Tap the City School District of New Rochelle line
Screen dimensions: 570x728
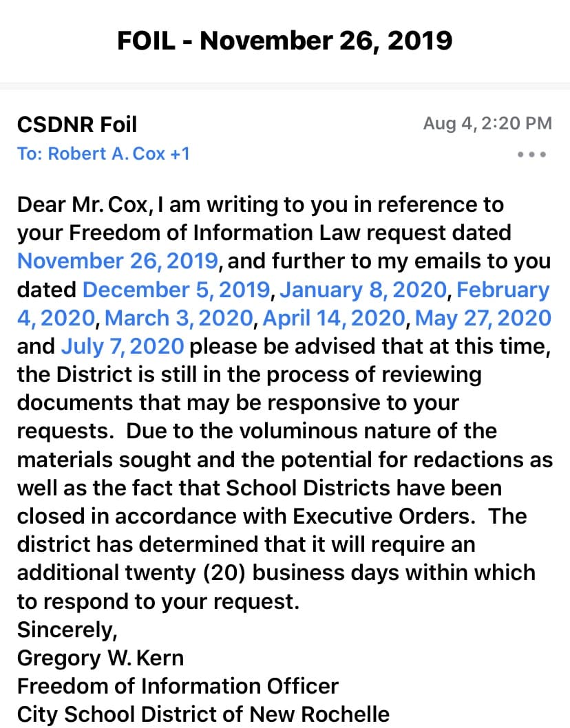pyautogui.click(x=203, y=714)
